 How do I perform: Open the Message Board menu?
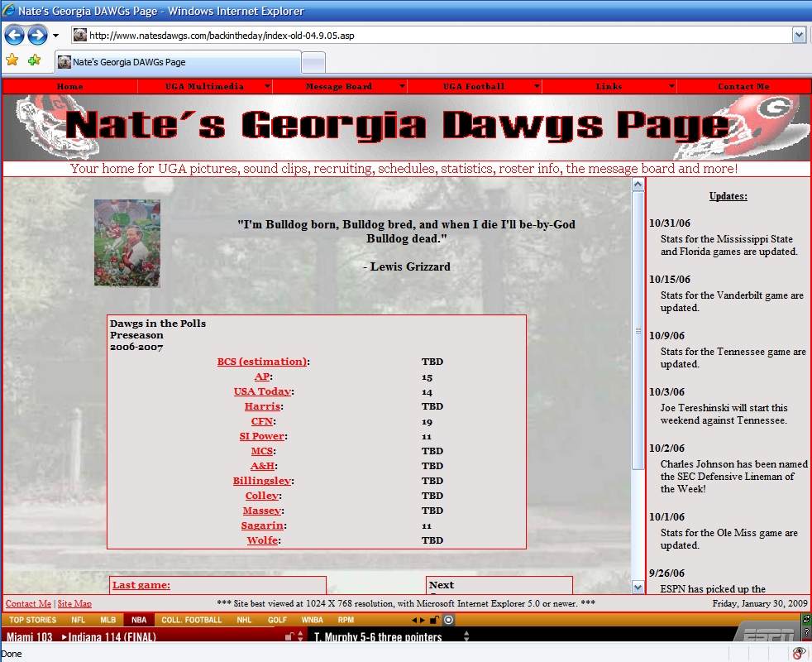coord(339,87)
